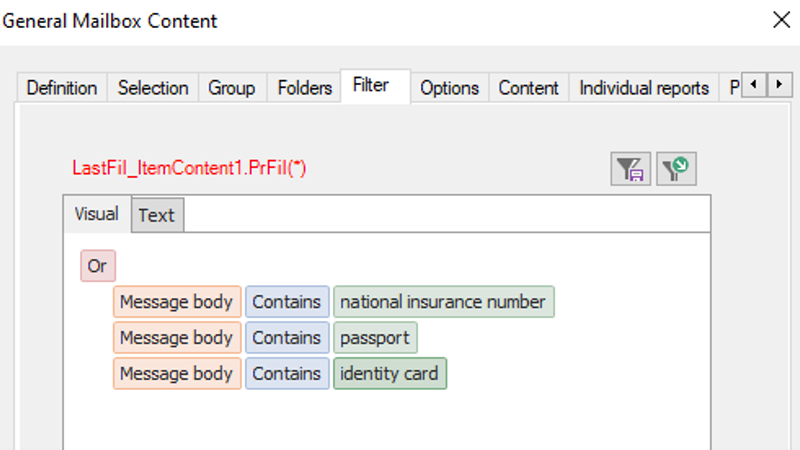Click Message body field in passport row
Viewport: 800px width, 450px height.
(177, 338)
